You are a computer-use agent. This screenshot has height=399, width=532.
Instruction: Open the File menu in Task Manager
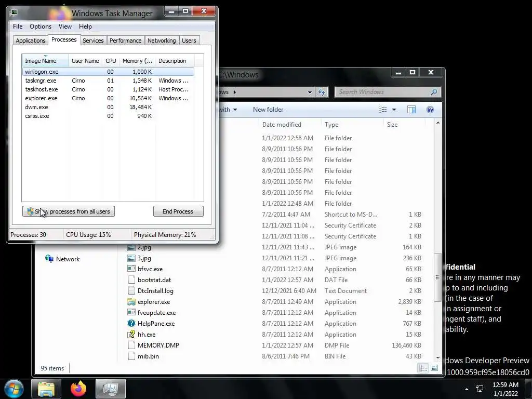click(x=18, y=26)
